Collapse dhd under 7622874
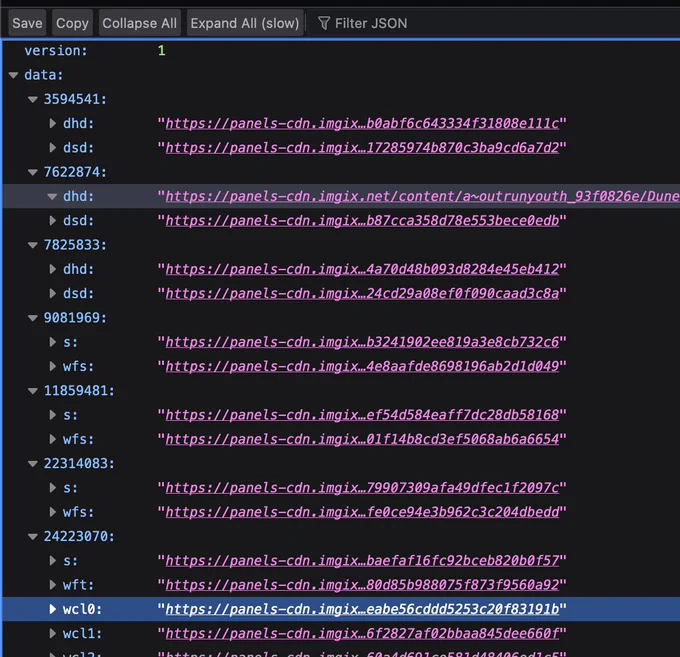Screen dimensions: 680x657 click(52, 197)
